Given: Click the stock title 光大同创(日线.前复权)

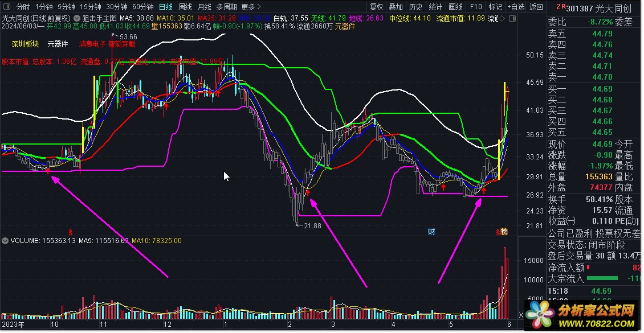Looking at the screenshot, I should click(x=36, y=18).
